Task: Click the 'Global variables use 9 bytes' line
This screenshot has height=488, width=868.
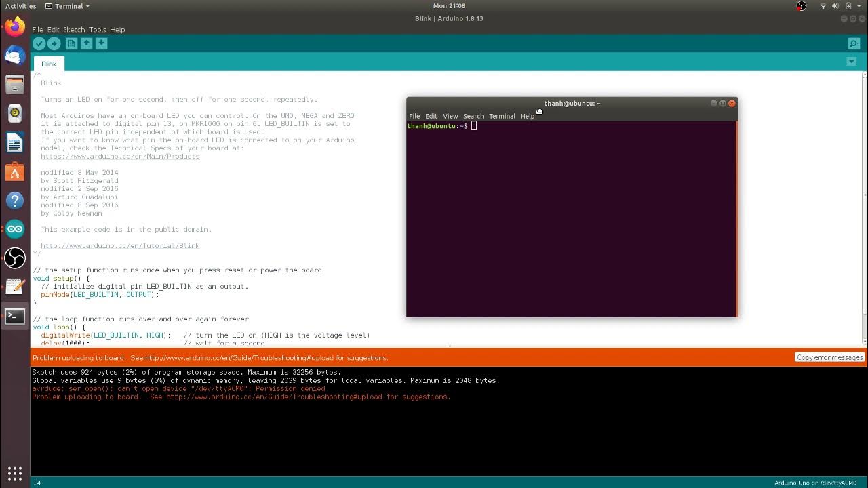Action: (266, 381)
